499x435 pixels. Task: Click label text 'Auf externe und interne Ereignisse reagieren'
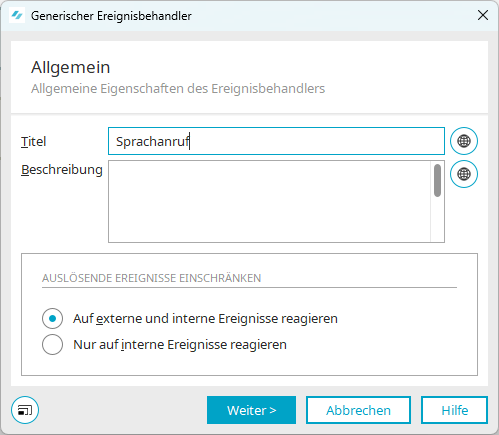[x=205, y=319]
